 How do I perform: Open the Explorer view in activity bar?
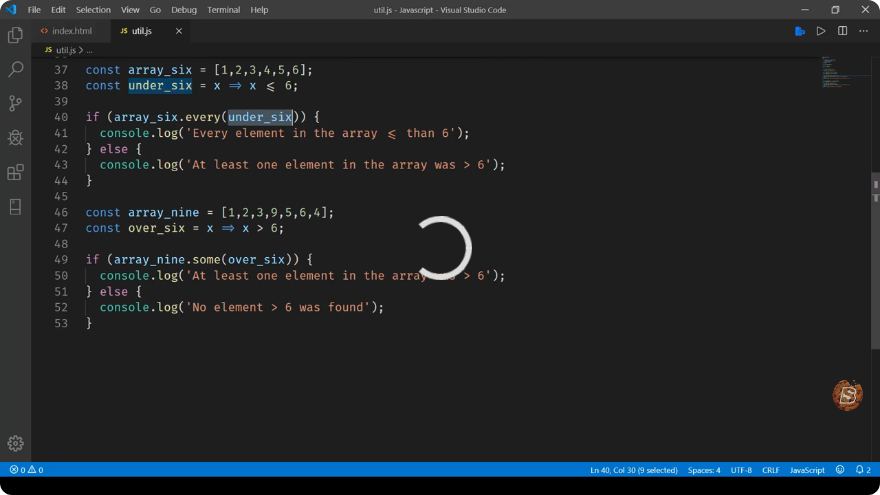15,35
